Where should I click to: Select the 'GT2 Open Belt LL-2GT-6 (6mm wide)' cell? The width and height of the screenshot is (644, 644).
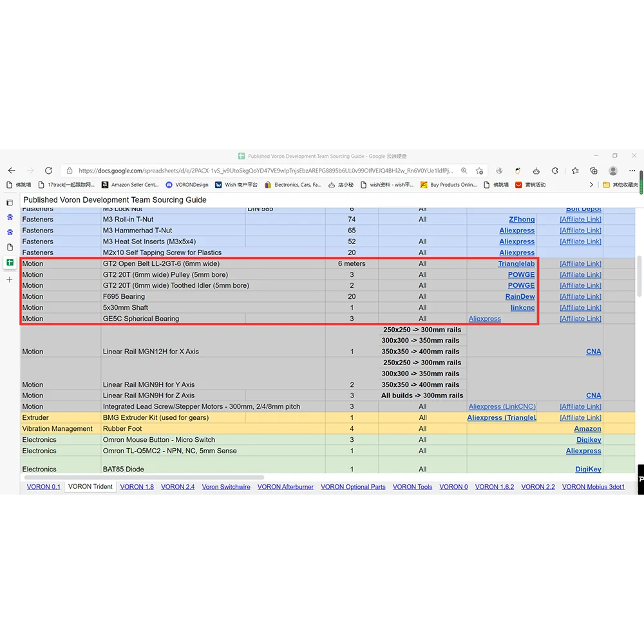tap(213, 263)
